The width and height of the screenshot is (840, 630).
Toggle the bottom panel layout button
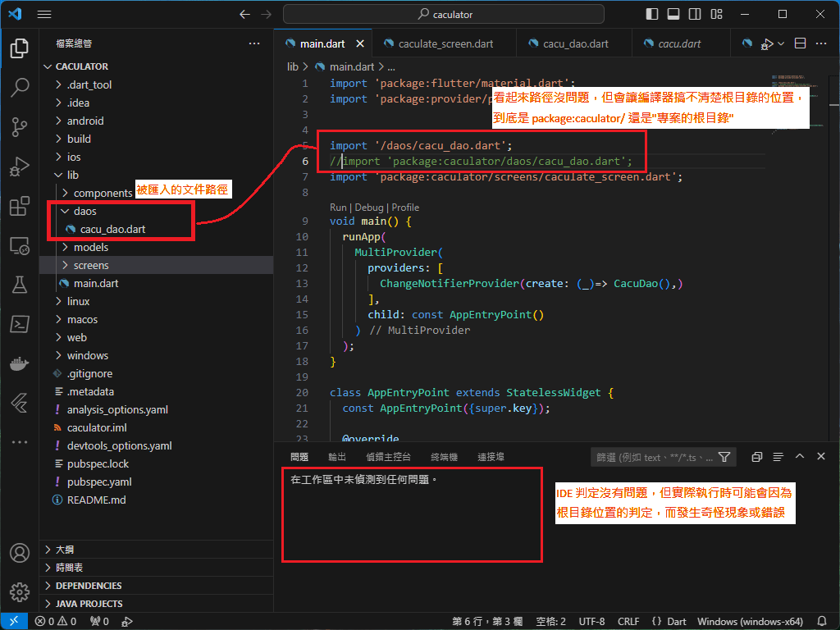point(673,14)
